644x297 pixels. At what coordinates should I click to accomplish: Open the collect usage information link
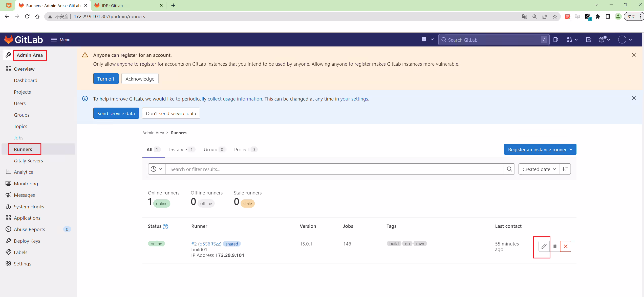coord(235,99)
